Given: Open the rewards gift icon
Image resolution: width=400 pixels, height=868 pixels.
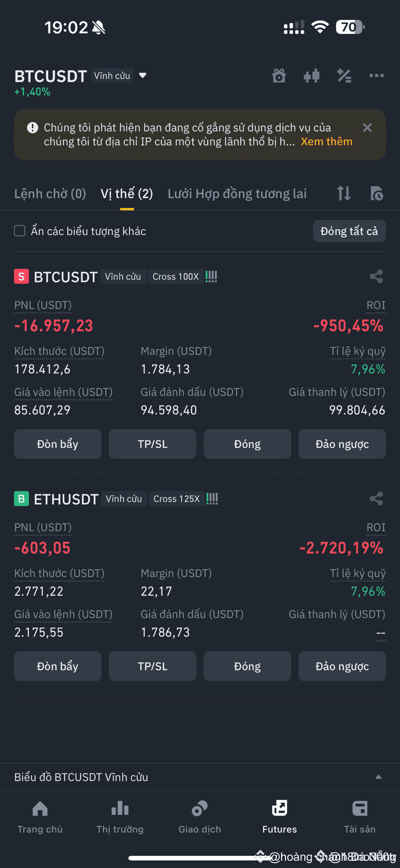Looking at the screenshot, I should 279,75.
